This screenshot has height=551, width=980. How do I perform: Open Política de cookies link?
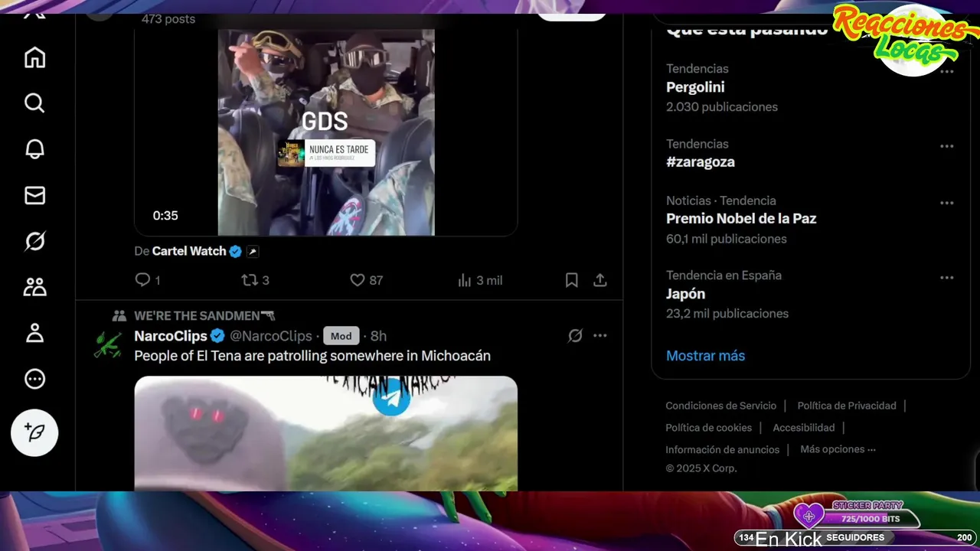(x=708, y=428)
